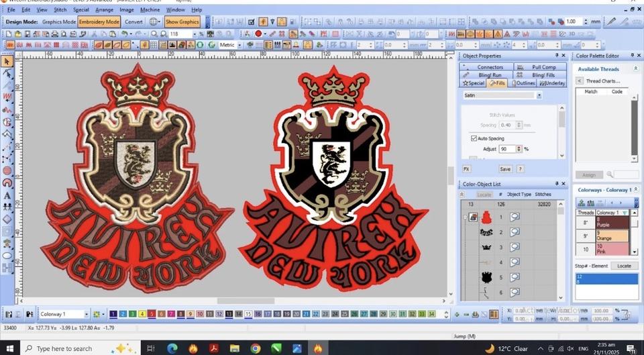
Task: Click the red circle record icon
Action: point(258,34)
